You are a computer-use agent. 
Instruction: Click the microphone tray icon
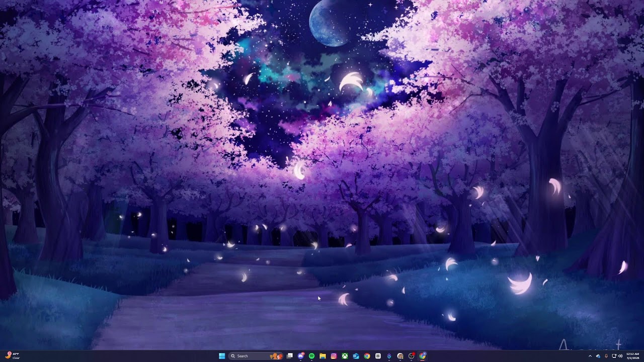[606, 356]
